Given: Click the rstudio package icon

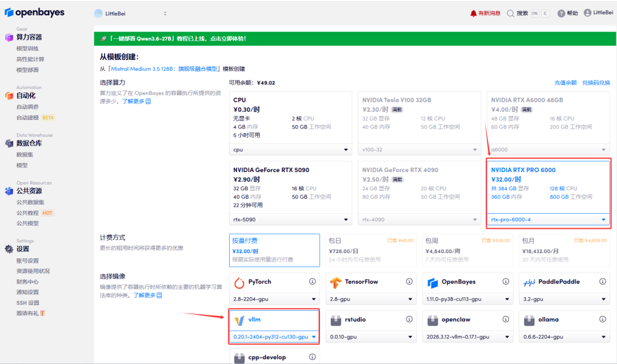Looking at the screenshot, I should coord(336,321).
